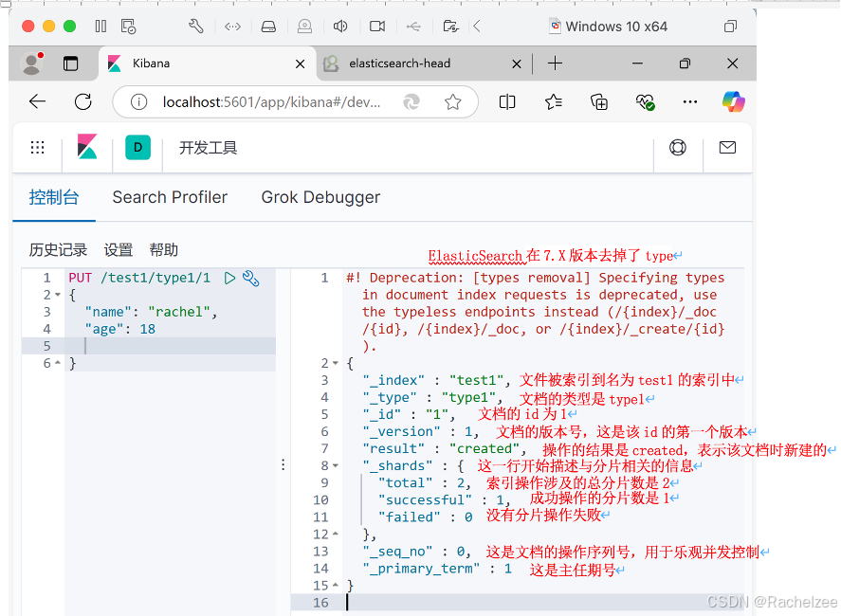
Task: Take a VM snapshot
Action: 128,27
